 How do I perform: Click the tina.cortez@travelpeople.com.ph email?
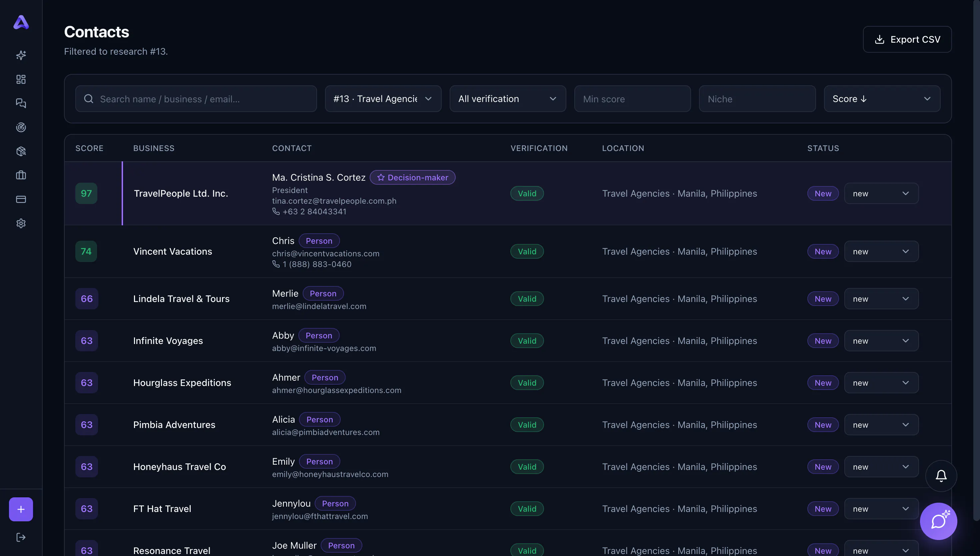[x=334, y=201]
